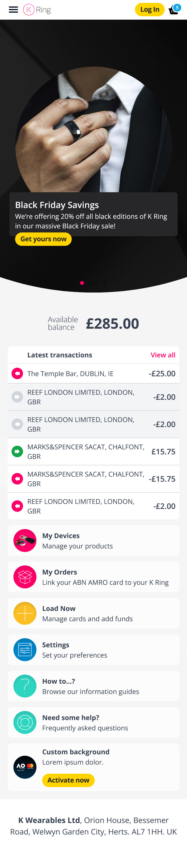187x868 pixels.
Task: Open the Temple Bar Dublin transaction row
Action: (x=93, y=373)
